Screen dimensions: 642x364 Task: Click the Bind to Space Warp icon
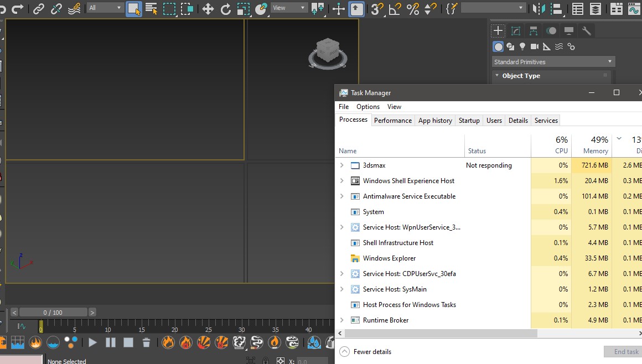click(74, 9)
